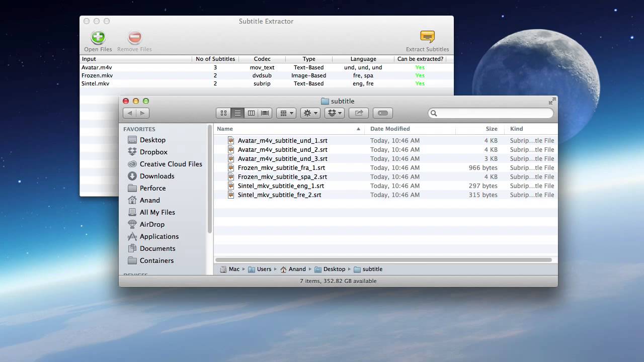This screenshot has width=644, height=362.
Task: Select the Frozen_mkv_subtitle_fra_1.srt file icon
Action: (231, 167)
